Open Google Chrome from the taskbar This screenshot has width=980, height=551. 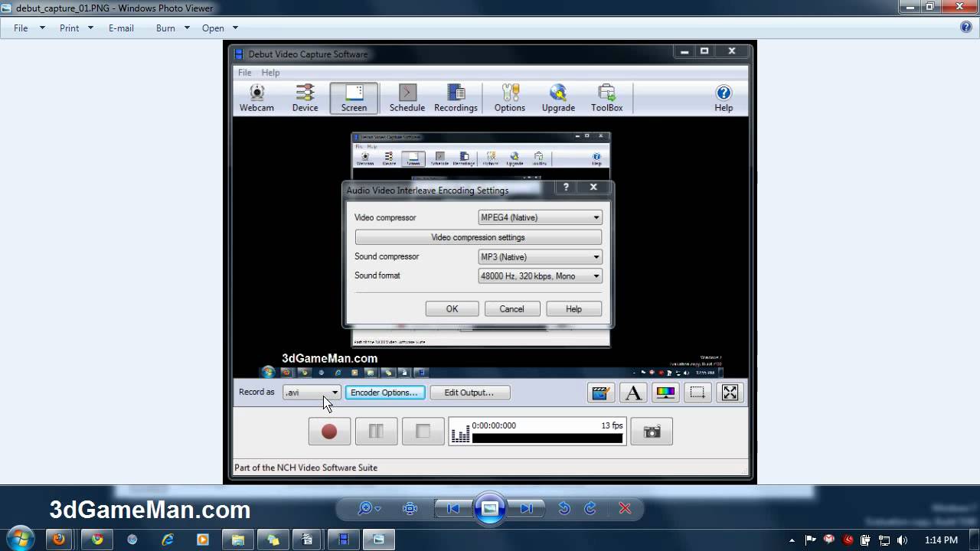click(x=97, y=540)
